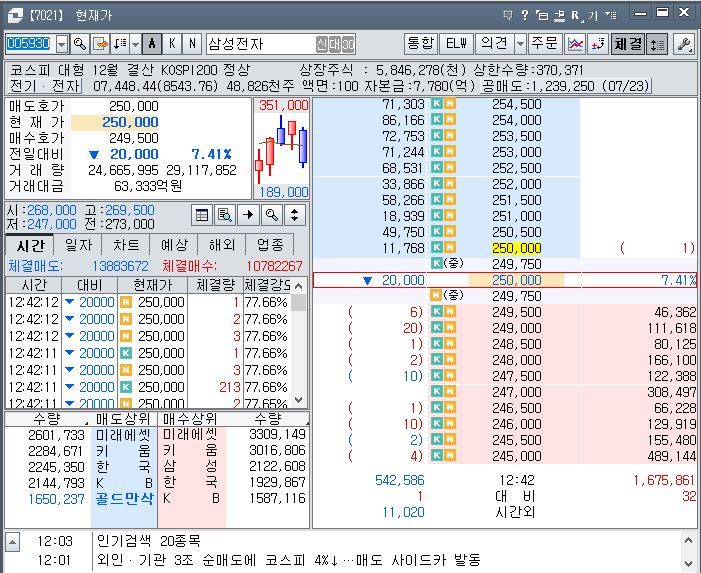The width and height of the screenshot is (701, 573).
Task: Click the title bar message bubble icon
Action: (508, 15)
